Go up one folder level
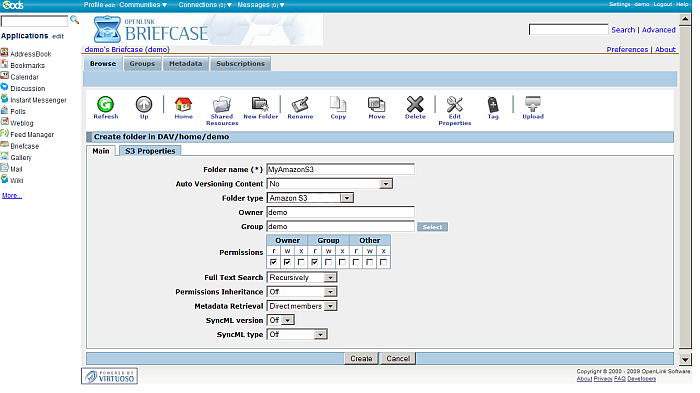The image size is (700, 393). coord(144,104)
